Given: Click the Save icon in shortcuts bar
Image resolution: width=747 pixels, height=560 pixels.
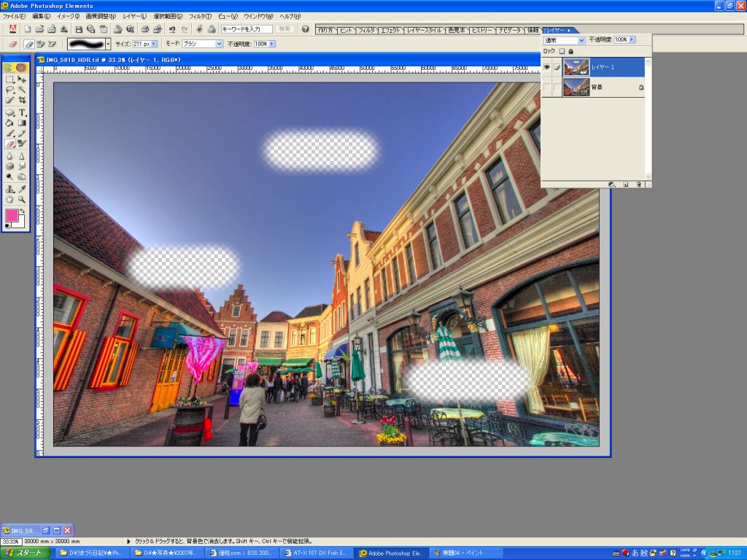Looking at the screenshot, I should coord(79,29).
